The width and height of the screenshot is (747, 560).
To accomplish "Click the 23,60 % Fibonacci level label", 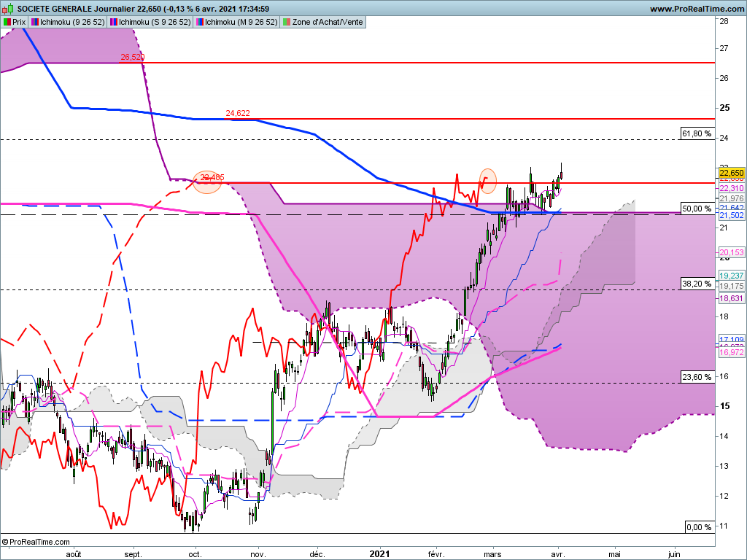I will (x=697, y=377).
